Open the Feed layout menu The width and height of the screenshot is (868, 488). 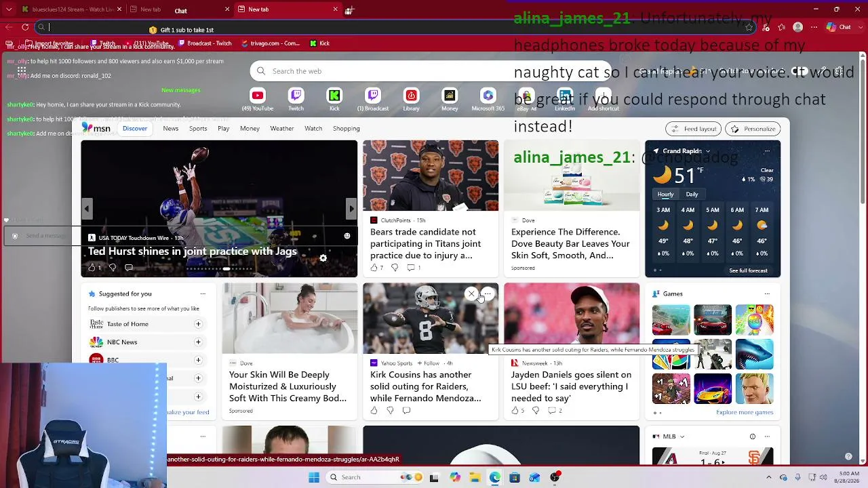[693, 129]
